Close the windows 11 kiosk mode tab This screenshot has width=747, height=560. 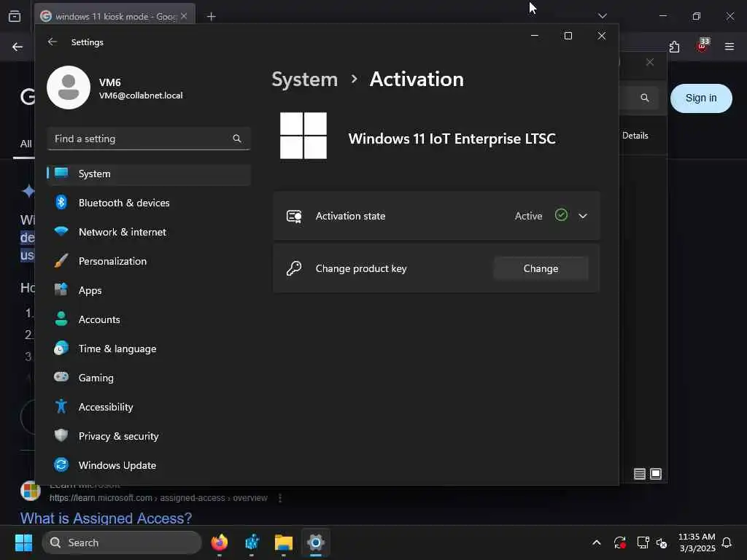184,16
